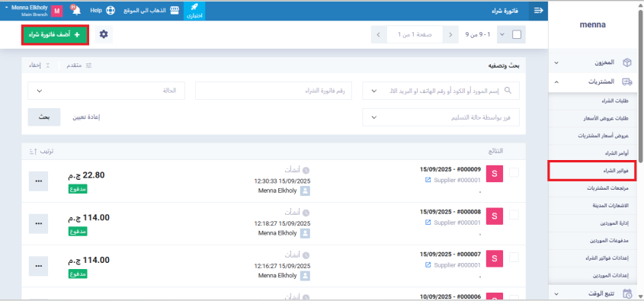Go to the previous page arrow
This screenshot has height=301, width=644.
tap(450, 34)
